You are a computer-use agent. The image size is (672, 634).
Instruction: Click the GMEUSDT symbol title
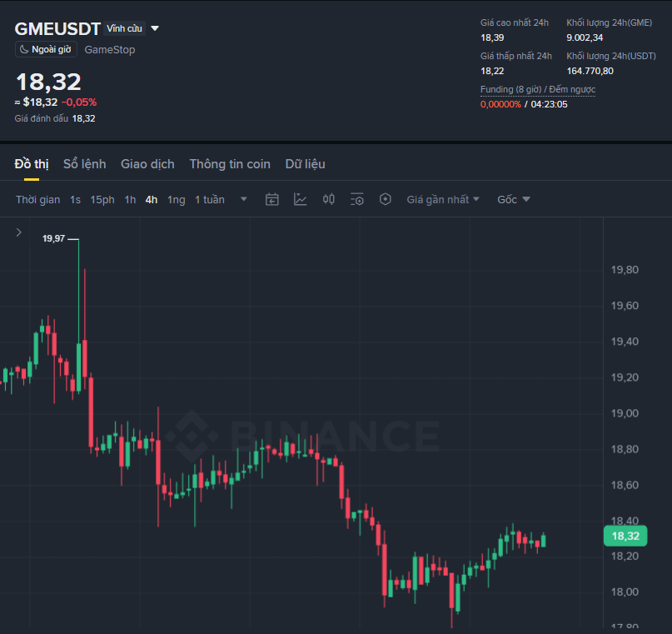pyautogui.click(x=57, y=28)
